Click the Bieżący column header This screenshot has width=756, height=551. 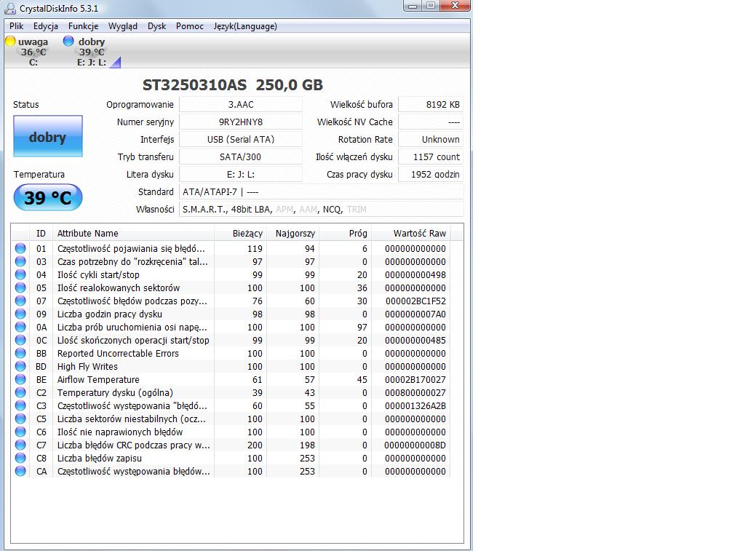239,234
